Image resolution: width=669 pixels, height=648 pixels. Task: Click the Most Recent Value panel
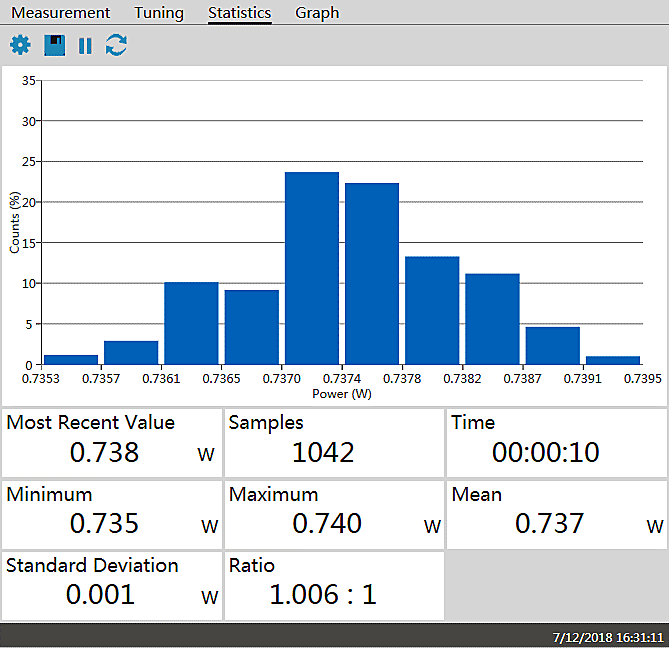tap(111, 442)
